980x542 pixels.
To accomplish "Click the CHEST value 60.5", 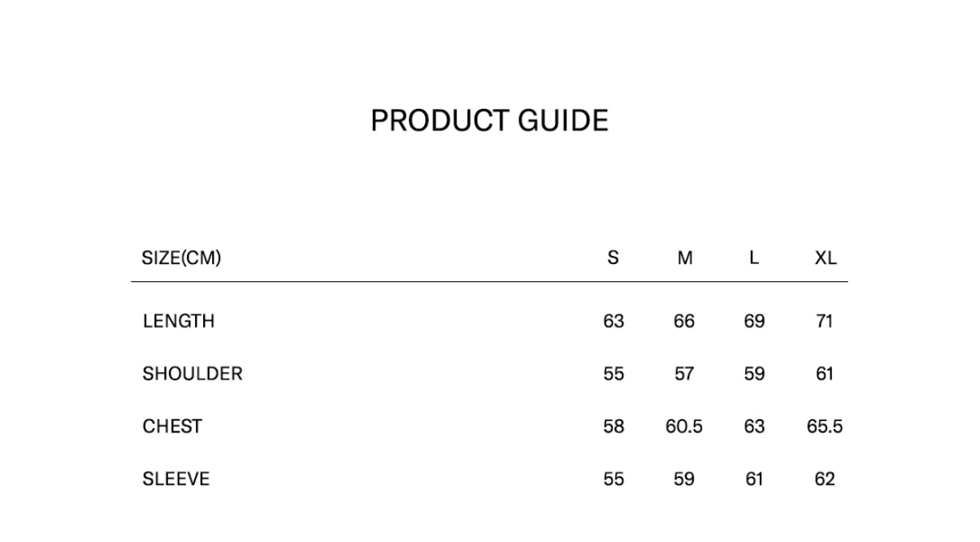I will pos(684,427).
